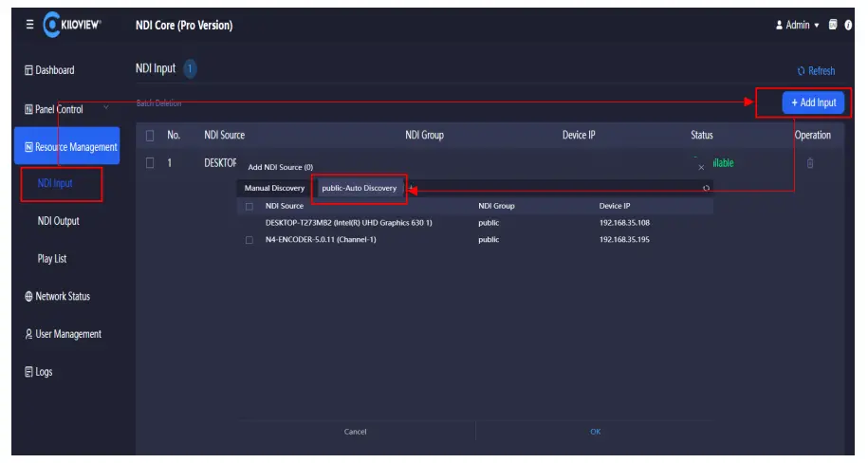Check the N4-ENCODER-5.0.11 (Channel-1) checkbox
Screen dimensions: 868x463
(249, 240)
